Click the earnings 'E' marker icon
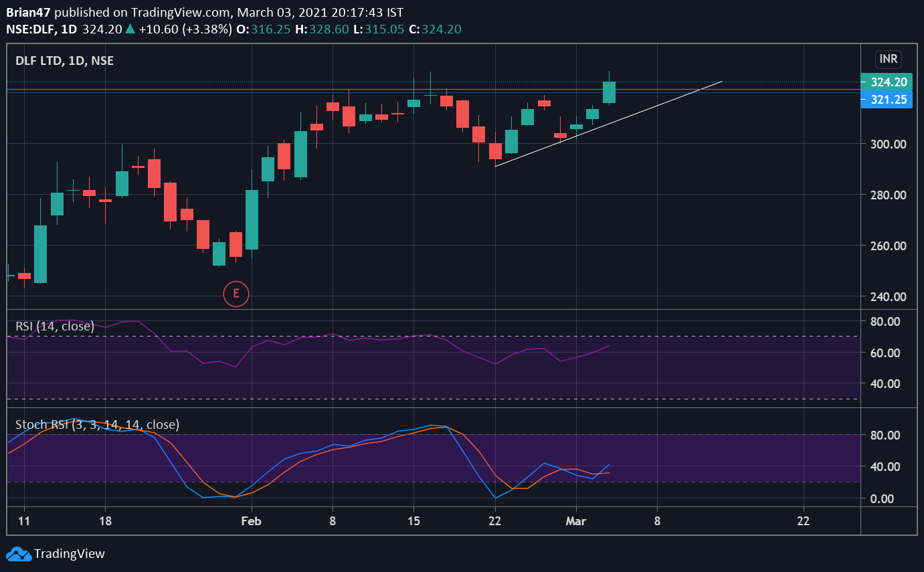 [236, 293]
